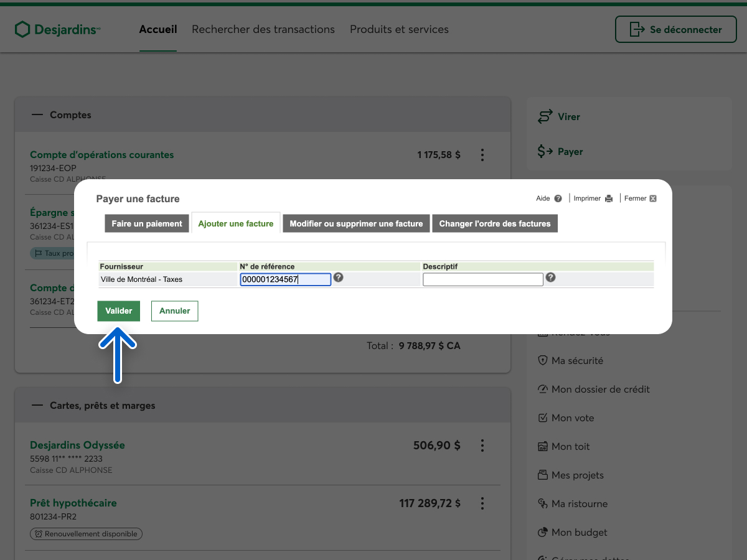747x560 pixels.
Task: Click the Desjardins logo icon
Action: tap(22, 29)
